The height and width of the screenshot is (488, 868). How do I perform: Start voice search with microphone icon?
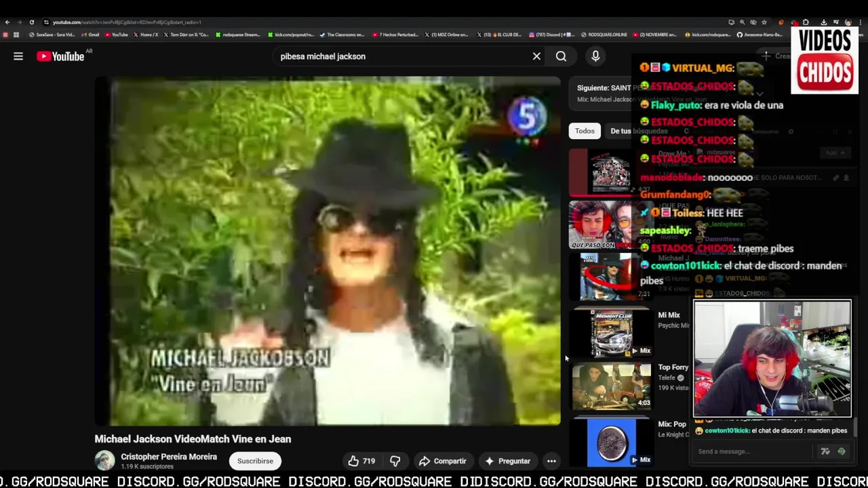click(x=595, y=56)
